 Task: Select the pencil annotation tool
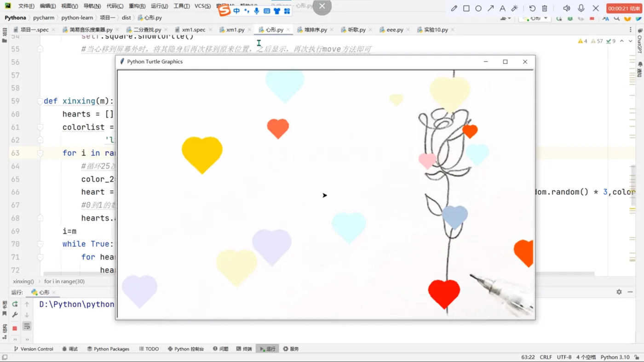454,8
